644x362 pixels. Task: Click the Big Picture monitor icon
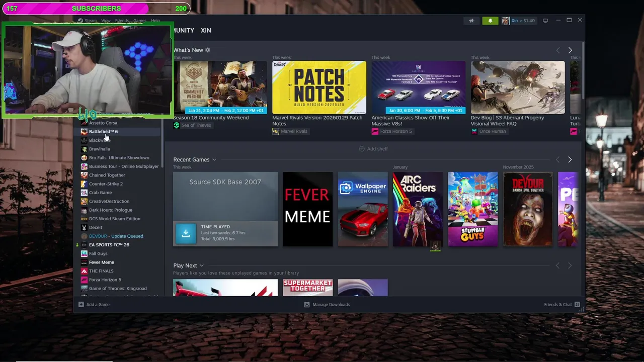click(545, 21)
